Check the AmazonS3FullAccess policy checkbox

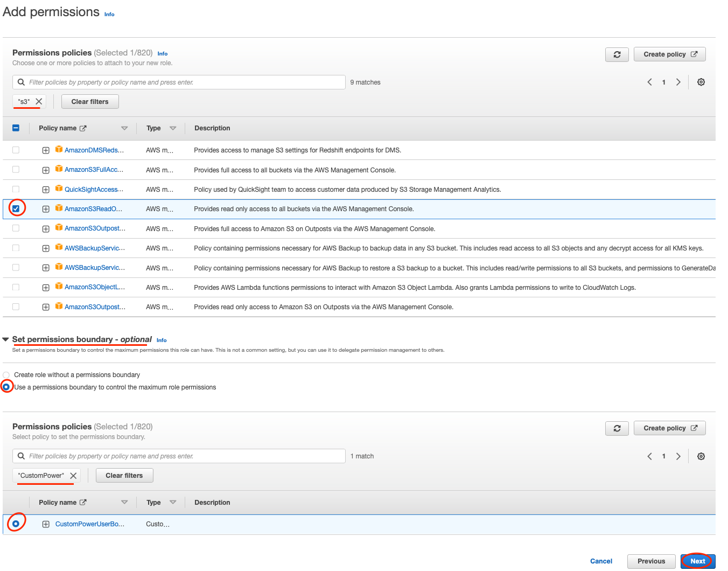16,170
